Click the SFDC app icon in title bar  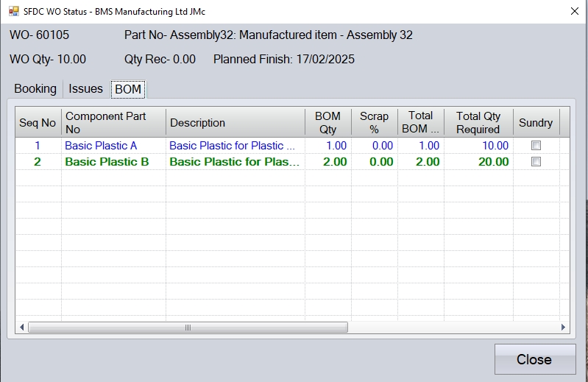pos(14,11)
